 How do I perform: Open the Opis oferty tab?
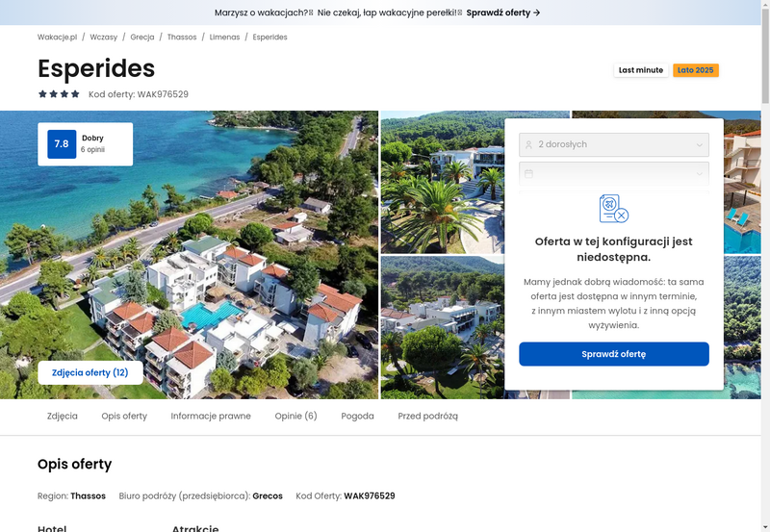[124, 417]
